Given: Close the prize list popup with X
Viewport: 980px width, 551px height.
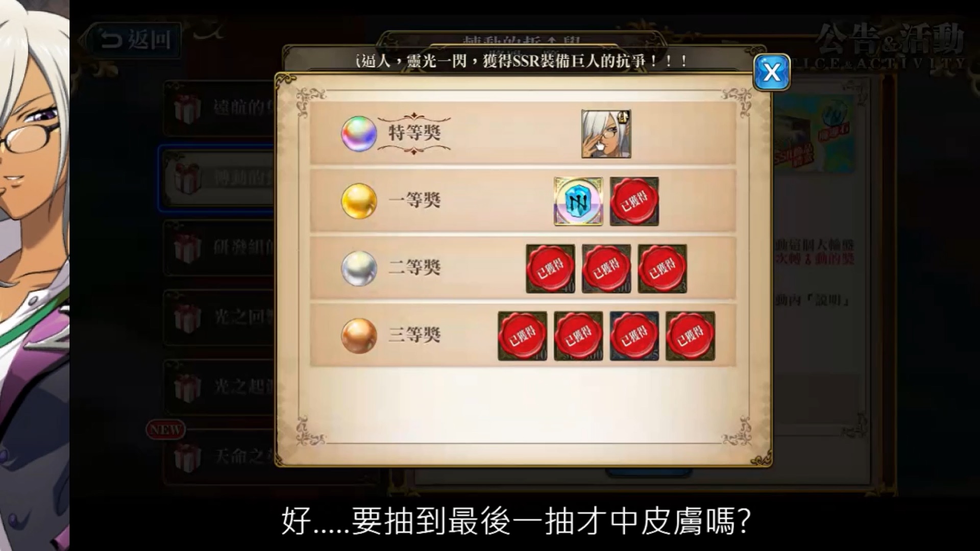Looking at the screenshot, I should coord(771,72).
